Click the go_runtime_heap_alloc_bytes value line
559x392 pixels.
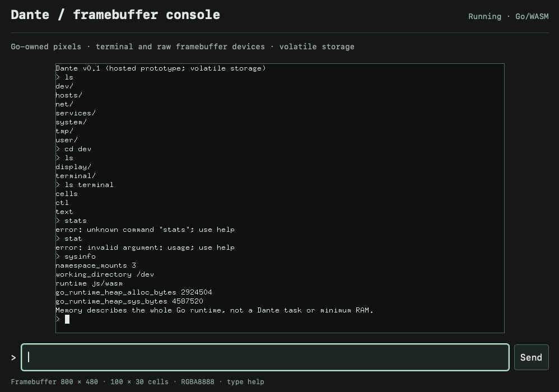(134, 292)
